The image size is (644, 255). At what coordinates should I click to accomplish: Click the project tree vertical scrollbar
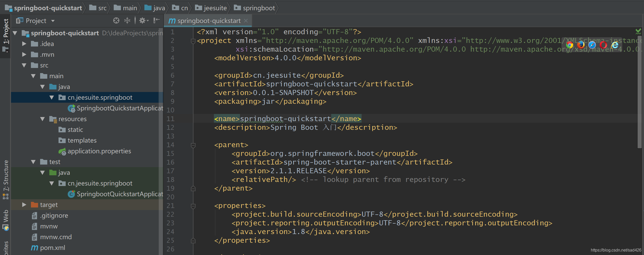pos(161,141)
